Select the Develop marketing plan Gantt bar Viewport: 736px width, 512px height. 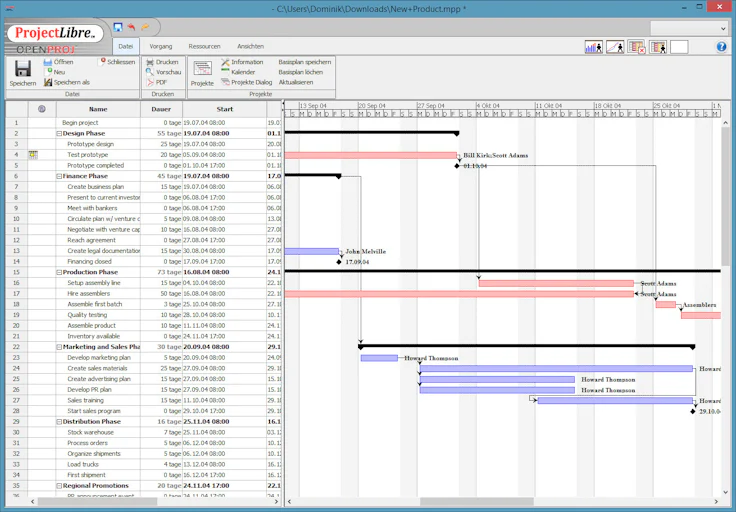click(379, 358)
